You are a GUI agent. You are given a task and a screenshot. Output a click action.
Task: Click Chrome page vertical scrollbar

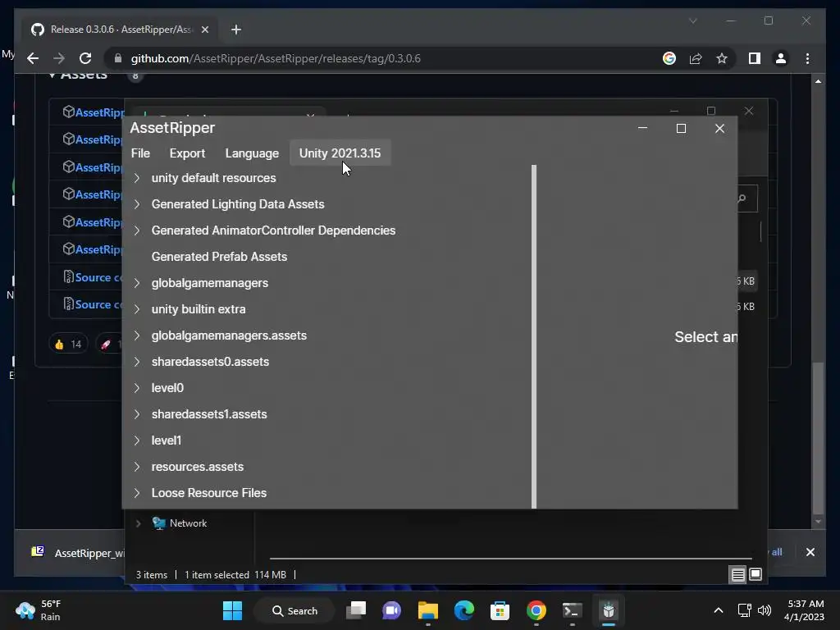[x=818, y=438]
